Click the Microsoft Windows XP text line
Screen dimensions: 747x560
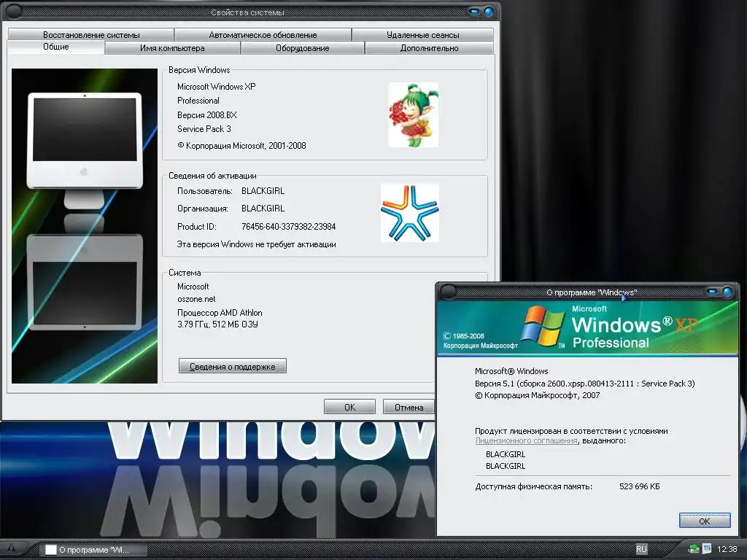[216, 87]
